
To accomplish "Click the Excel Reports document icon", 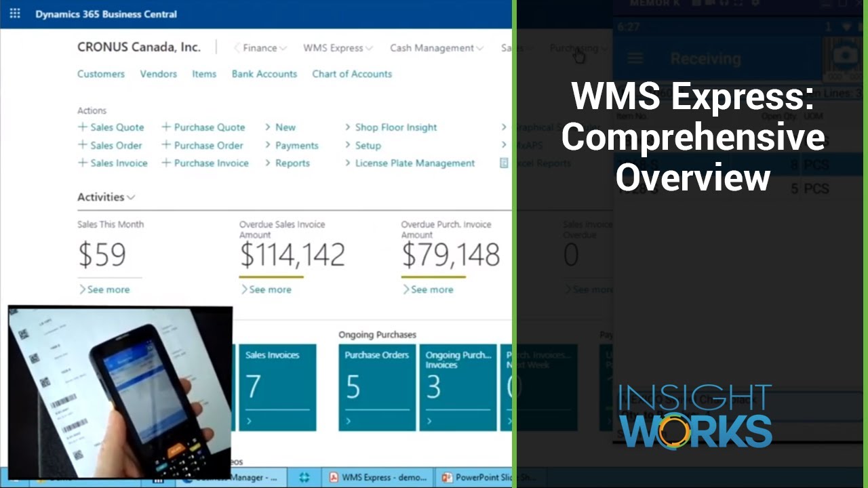I will (504, 163).
